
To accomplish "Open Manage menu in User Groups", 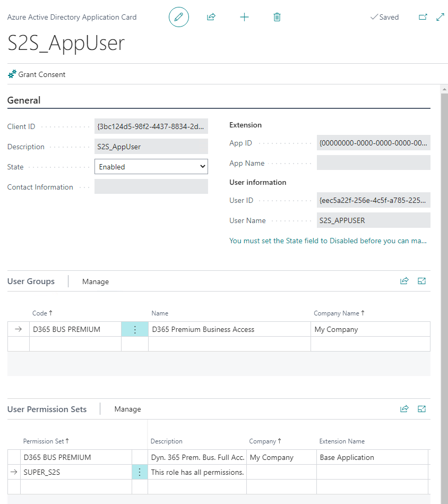I will tap(96, 281).
